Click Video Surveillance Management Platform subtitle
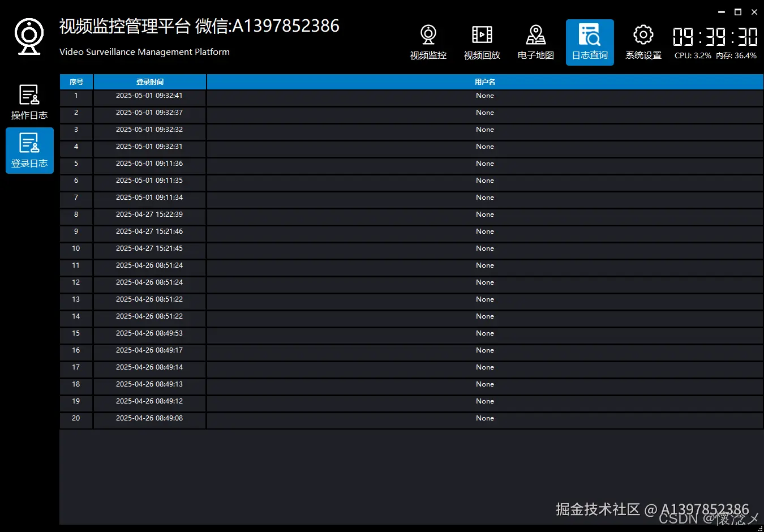The image size is (764, 532). point(144,52)
